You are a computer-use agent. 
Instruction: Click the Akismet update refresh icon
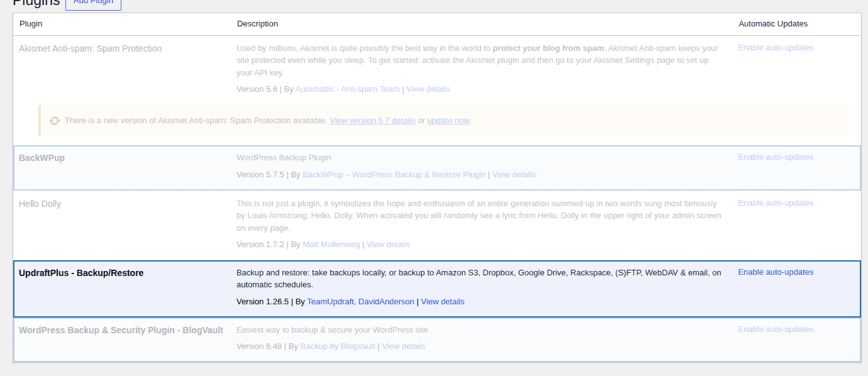click(x=55, y=121)
